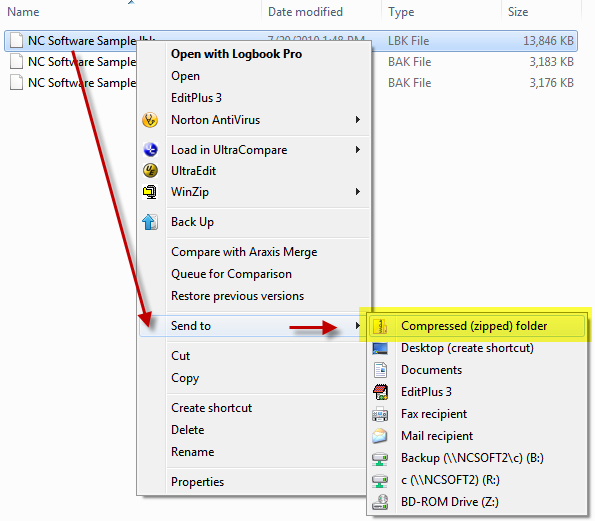Image resolution: width=595 pixels, height=521 pixels.
Task: Sort by the Name column header
Action: click(x=24, y=12)
